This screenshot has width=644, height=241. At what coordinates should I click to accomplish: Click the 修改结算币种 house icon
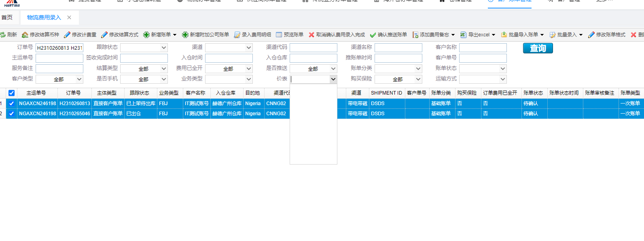[25, 35]
